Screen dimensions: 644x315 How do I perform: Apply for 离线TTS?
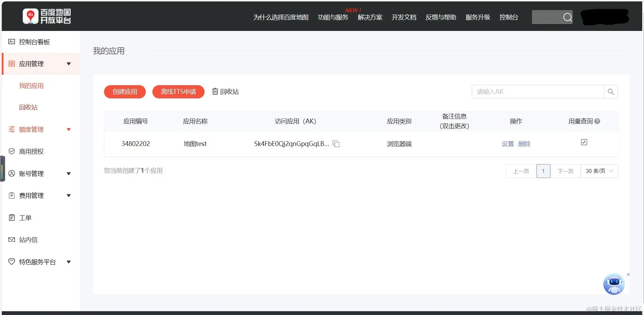tap(178, 91)
